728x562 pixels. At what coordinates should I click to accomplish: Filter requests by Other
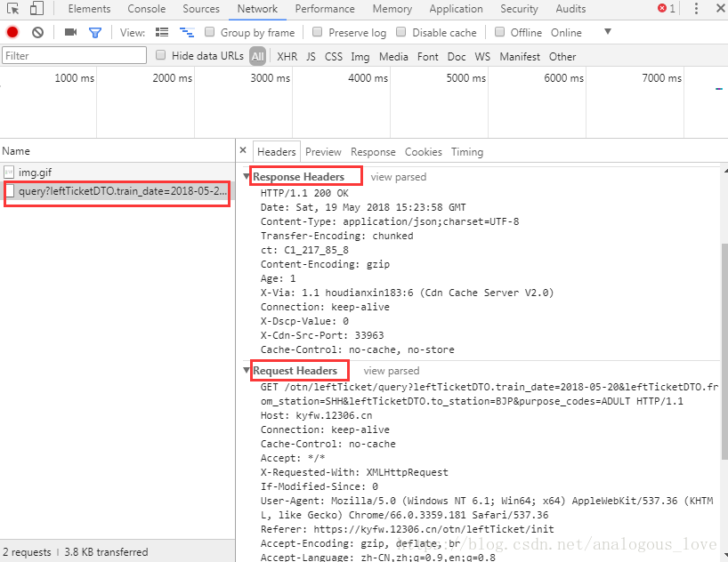pos(562,57)
